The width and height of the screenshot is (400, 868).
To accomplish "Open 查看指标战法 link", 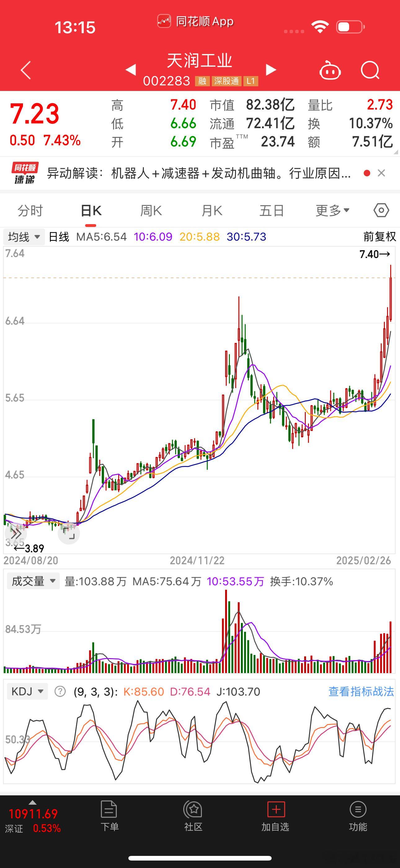I will pyautogui.click(x=361, y=691).
